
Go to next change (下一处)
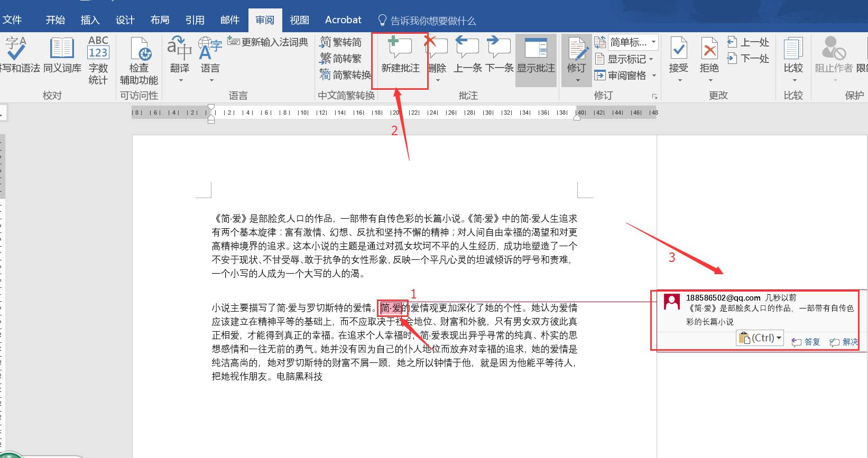click(748, 58)
